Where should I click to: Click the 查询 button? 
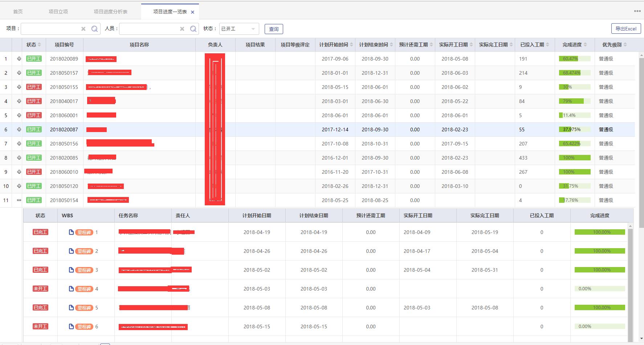[274, 29]
